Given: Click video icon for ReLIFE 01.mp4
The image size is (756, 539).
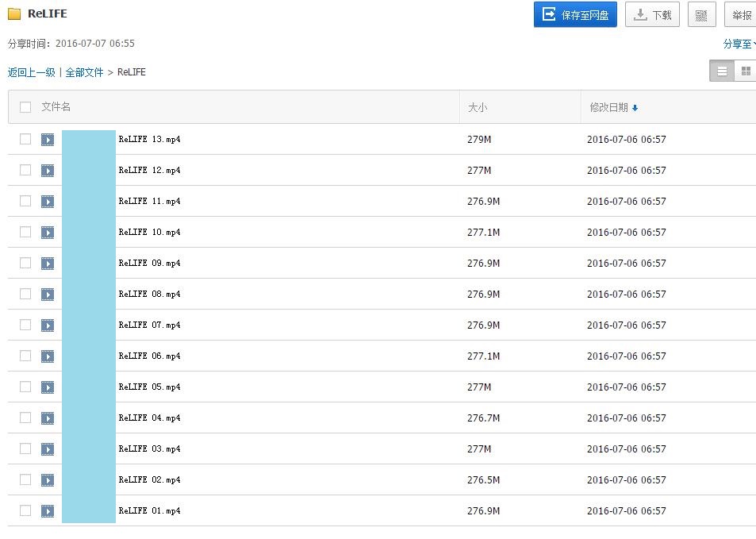Looking at the screenshot, I should 48,511.
